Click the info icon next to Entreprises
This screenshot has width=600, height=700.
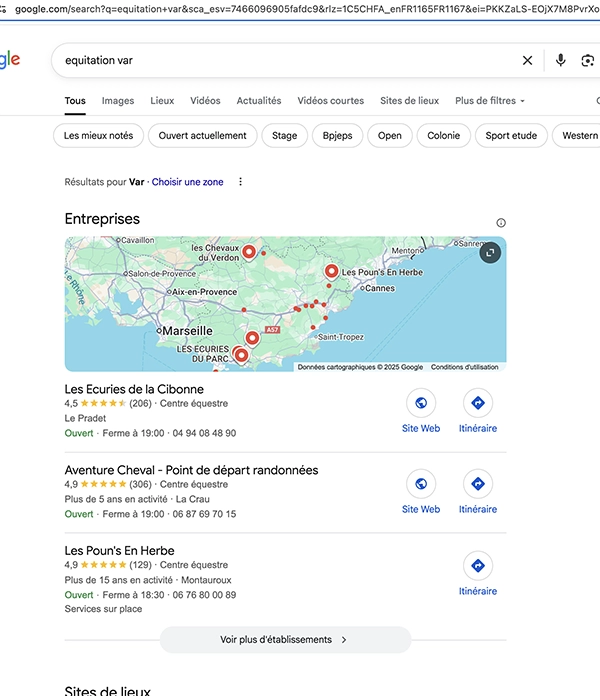[501, 222]
